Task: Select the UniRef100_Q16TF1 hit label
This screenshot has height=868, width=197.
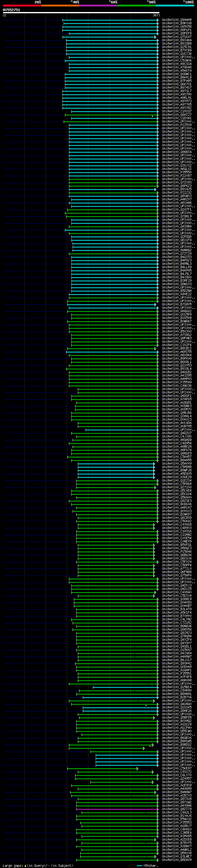Action: (x=177, y=210)
